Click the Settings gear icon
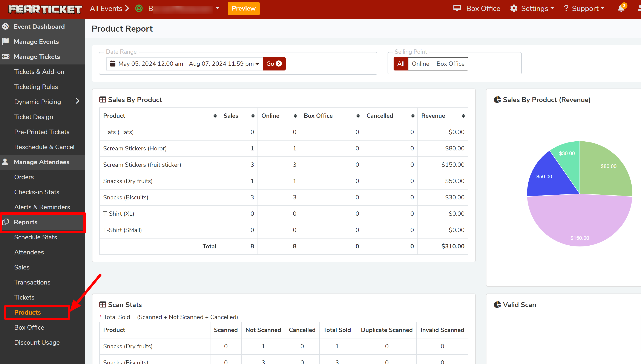 pyautogui.click(x=514, y=8)
